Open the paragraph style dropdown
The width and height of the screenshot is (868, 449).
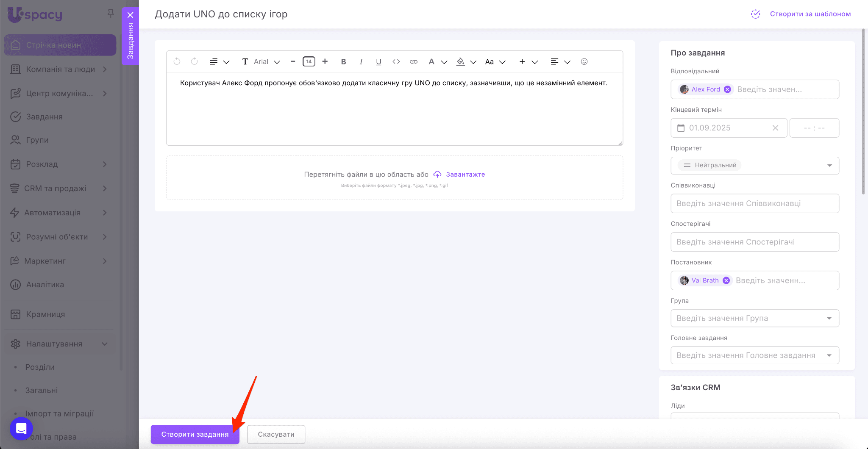click(x=220, y=61)
